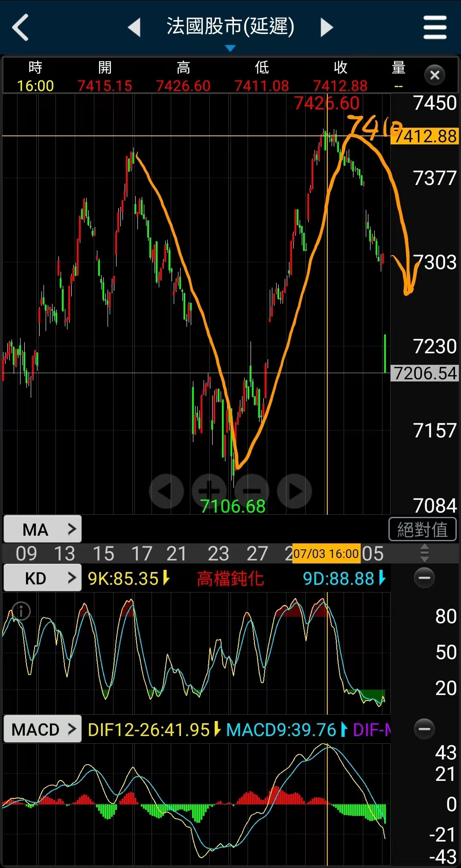
Task: Expand the MA indicator selector
Action: (x=42, y=530)
